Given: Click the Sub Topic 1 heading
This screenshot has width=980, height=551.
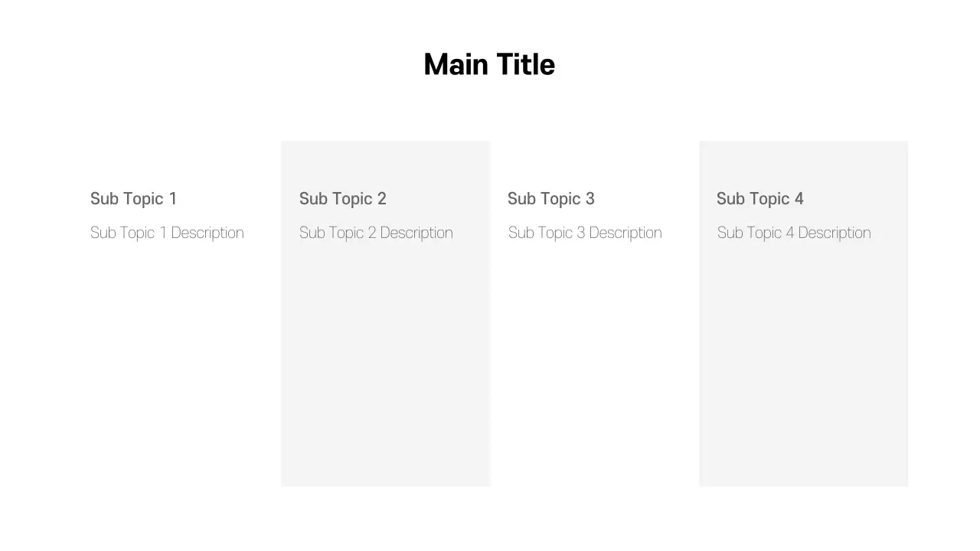Looking at the screenshot, I should [133, 199].
